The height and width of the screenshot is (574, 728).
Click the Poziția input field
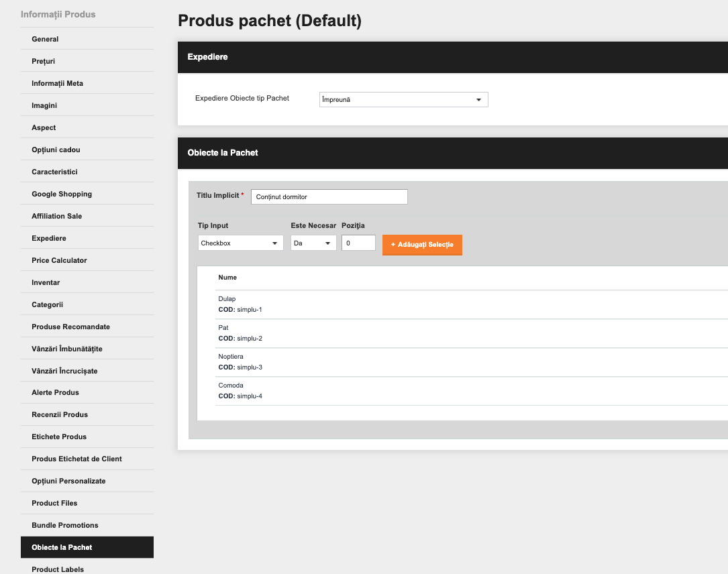[x=358, y=243]
